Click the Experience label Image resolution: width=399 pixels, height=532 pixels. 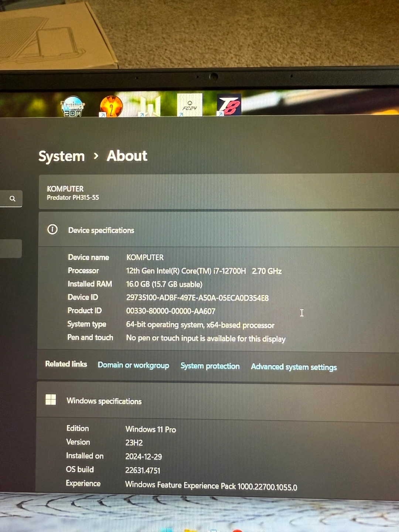point(83,483)
